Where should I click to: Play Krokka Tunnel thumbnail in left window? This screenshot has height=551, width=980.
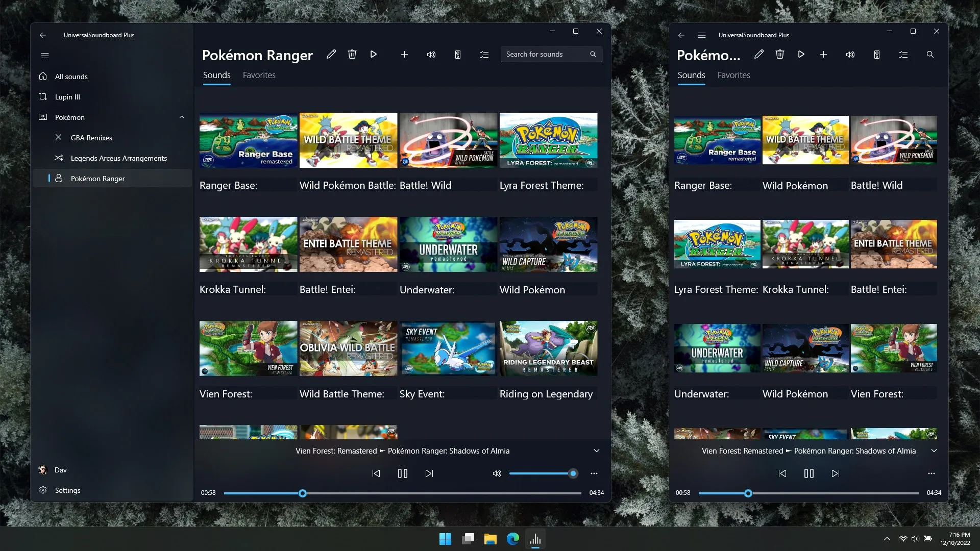[249, 244]
